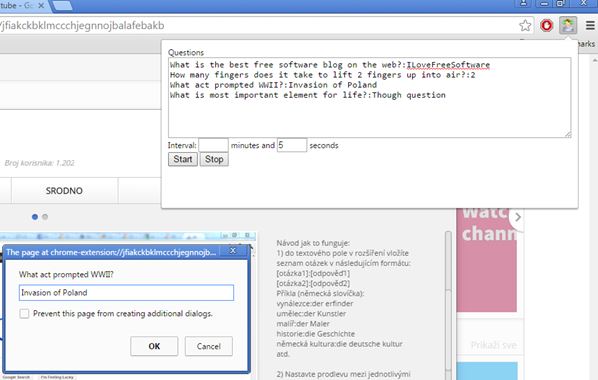Click the 'umělec:der Kunstler' example line
Screen dimensions: 598x380
[311, 314]
